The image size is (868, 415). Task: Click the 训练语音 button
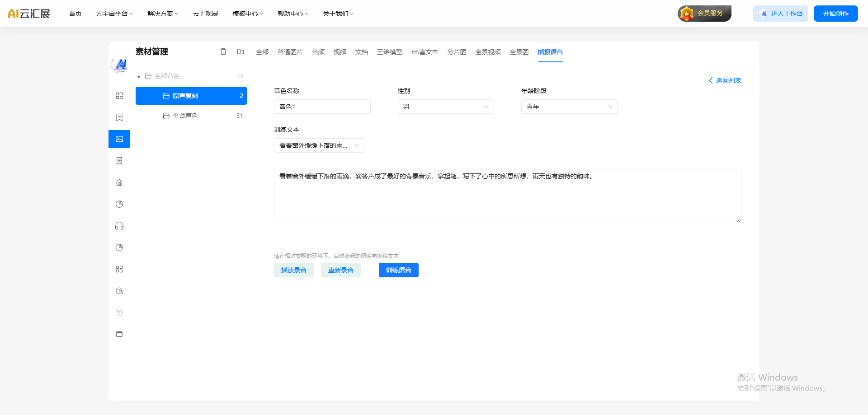tap(398, 270)
